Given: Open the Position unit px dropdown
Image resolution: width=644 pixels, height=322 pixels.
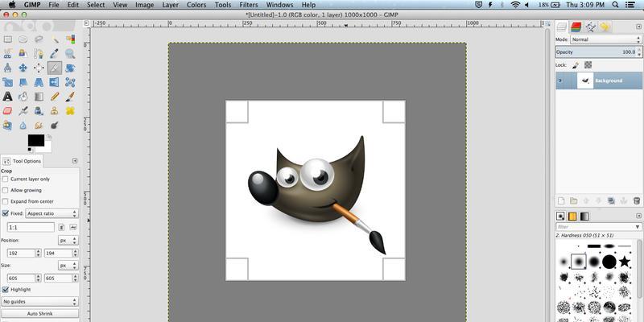Looking at the screenshot, I should (68, 240).
